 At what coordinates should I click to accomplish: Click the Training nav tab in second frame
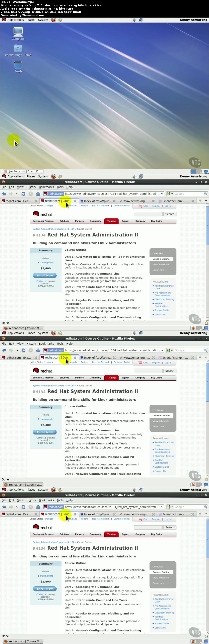click(x=111, y=221)
